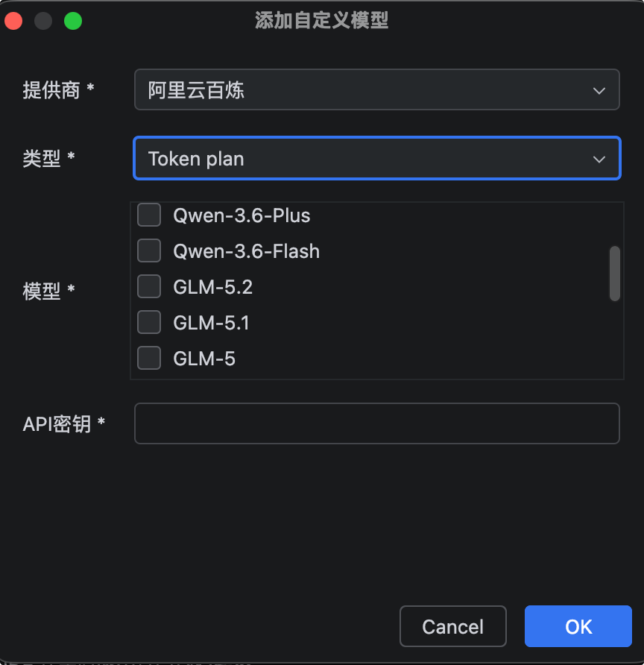Confirm with the OK button
644x665 pixels.
click(x=578, y=626)
